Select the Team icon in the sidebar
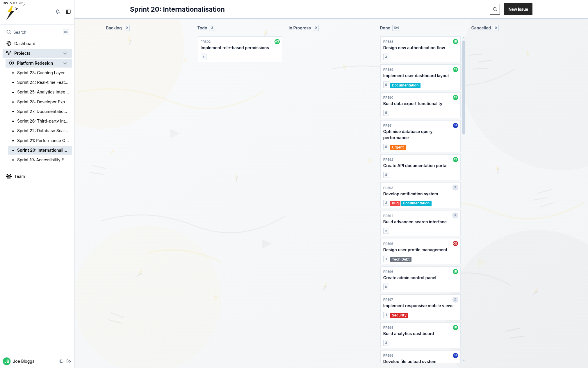588x368 pixels. [8, 176]
